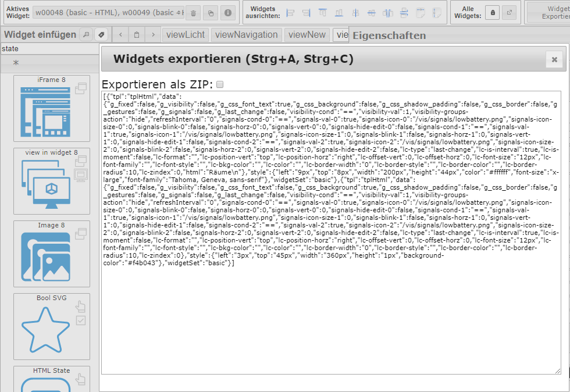Lock all widgets with padlock icon
Screen dimensions: 570x392
click(x=492, y=13)
